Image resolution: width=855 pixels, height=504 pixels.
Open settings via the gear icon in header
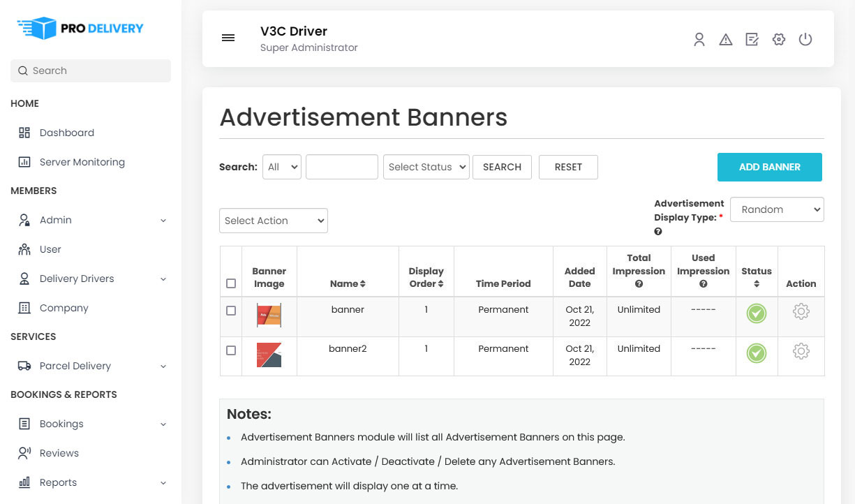click(779, 40)
